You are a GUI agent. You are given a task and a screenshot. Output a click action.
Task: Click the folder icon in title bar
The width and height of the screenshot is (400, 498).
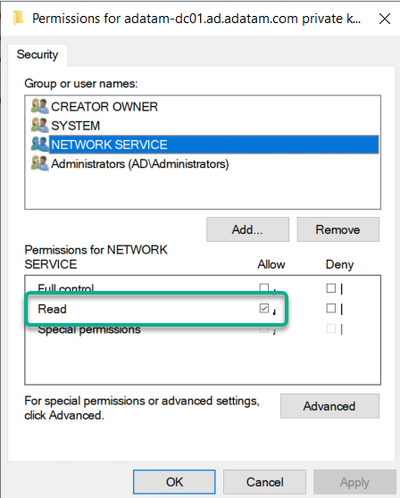[18, 18]
